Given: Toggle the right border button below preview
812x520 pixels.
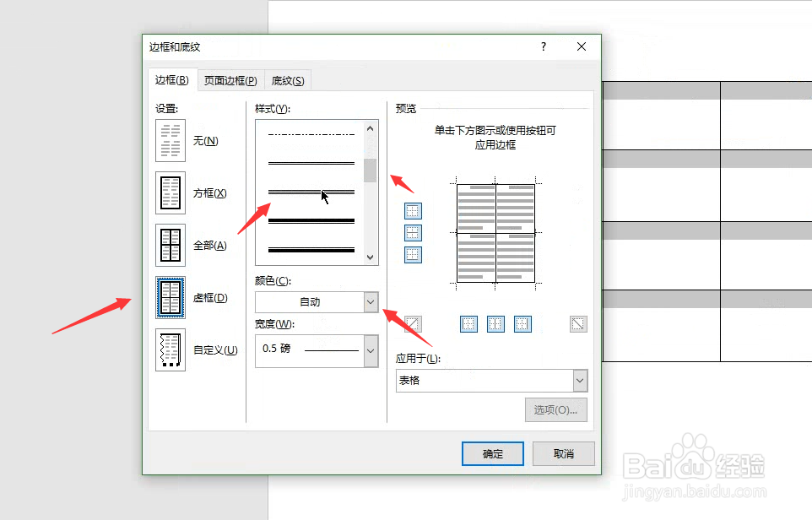Looking at the screenshot, I should click(x=522, y=324).
